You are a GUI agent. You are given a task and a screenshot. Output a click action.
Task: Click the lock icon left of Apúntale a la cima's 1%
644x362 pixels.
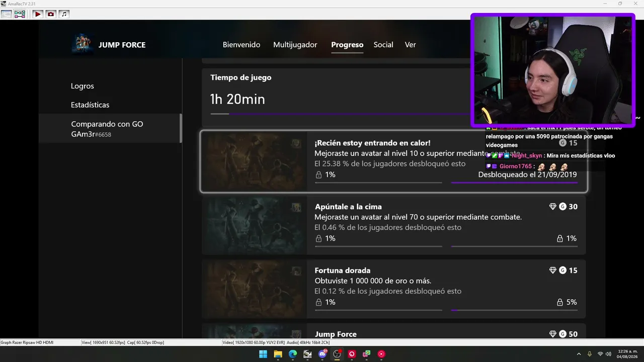pos(318,238)
